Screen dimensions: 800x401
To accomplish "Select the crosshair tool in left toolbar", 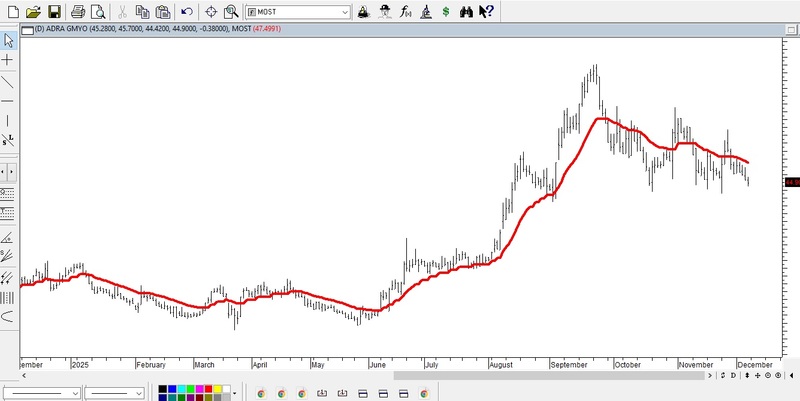I will point(8,60).
